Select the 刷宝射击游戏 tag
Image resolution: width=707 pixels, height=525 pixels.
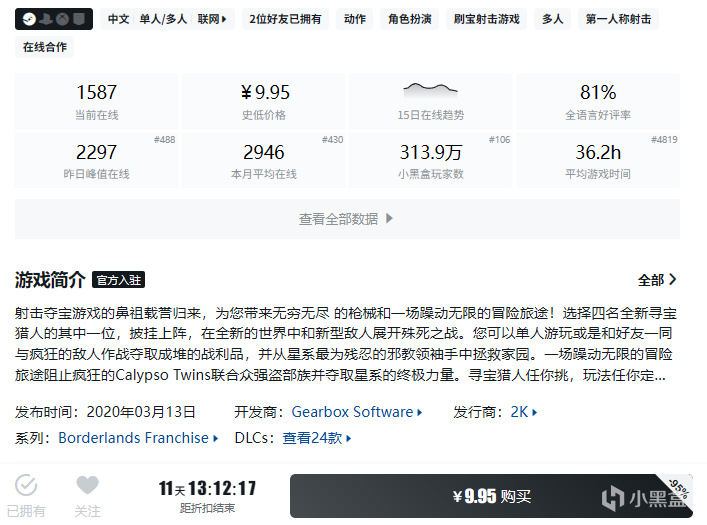point(487,19)
